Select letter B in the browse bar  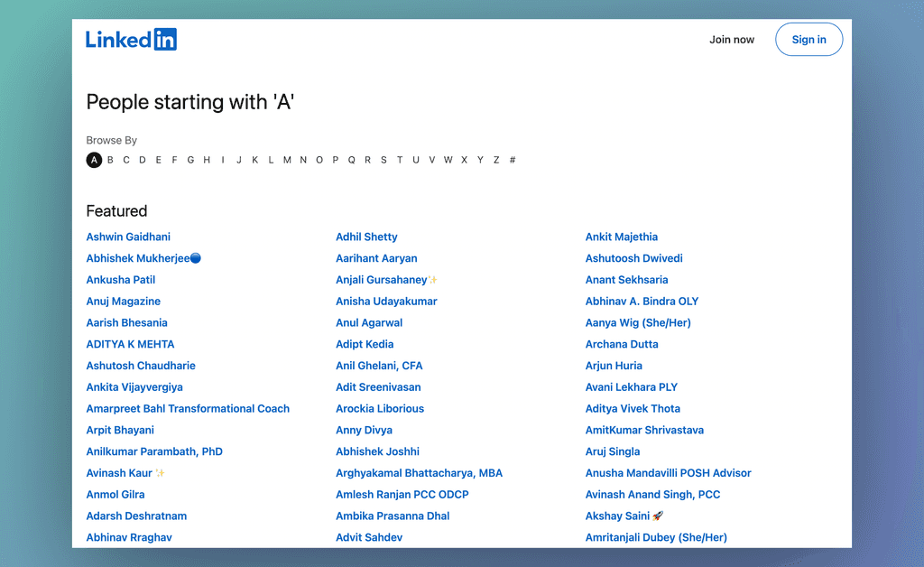point(110,160)
